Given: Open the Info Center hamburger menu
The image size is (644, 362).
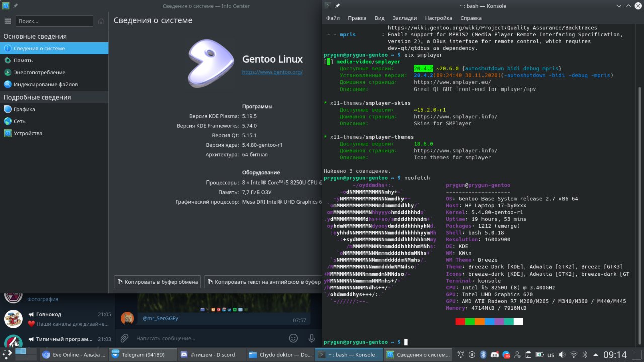Looking at the screenshot, I should (x=8, y=21).
